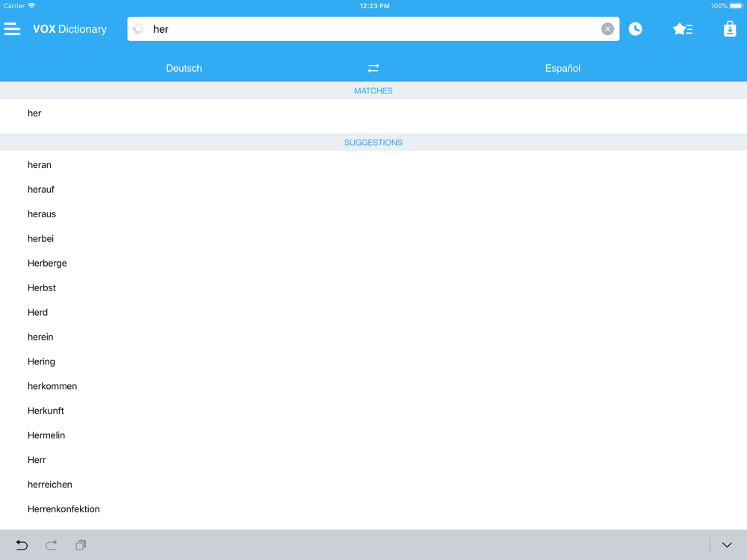Open the download store bag icon
The image size is (747, 560).
coord(730,29)
